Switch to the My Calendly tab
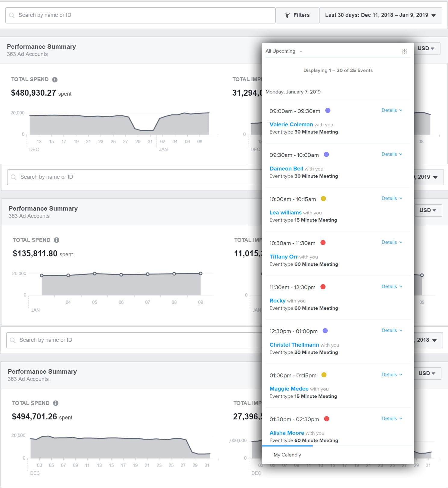 287,455
